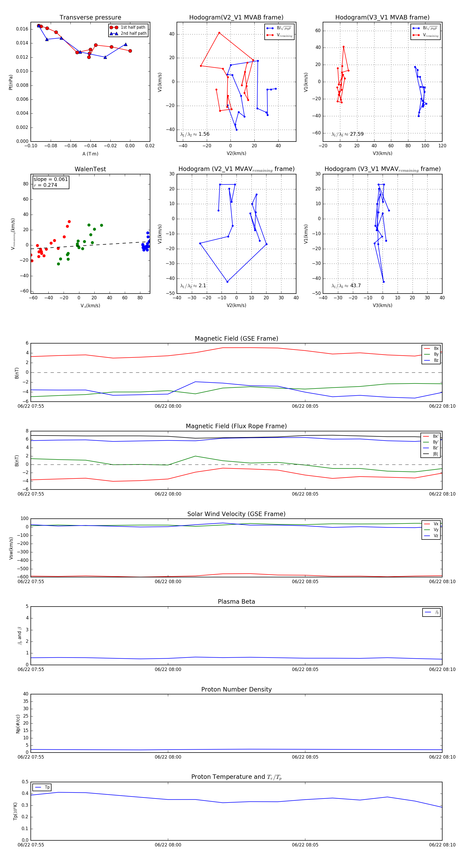The width and height of the screenshot is (473, 868).
Task: Click the 'Vz' legend entry in velocity panel
Action: pos(431,536)
